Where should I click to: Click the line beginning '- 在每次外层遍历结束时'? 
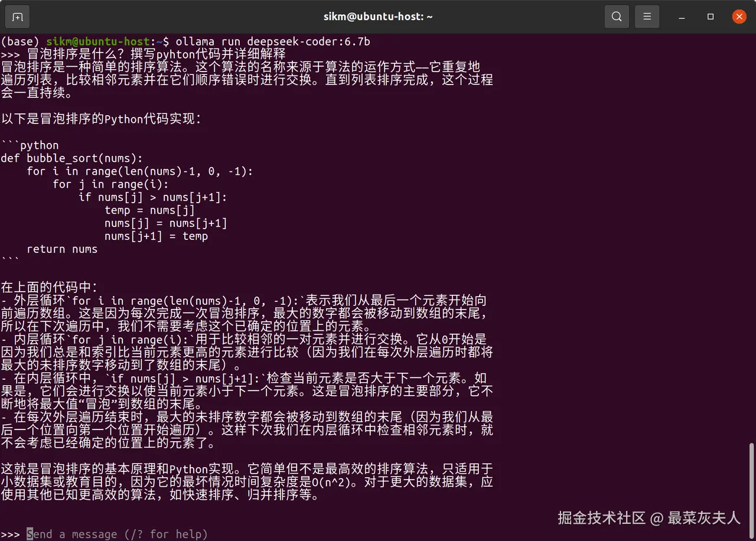247,418
